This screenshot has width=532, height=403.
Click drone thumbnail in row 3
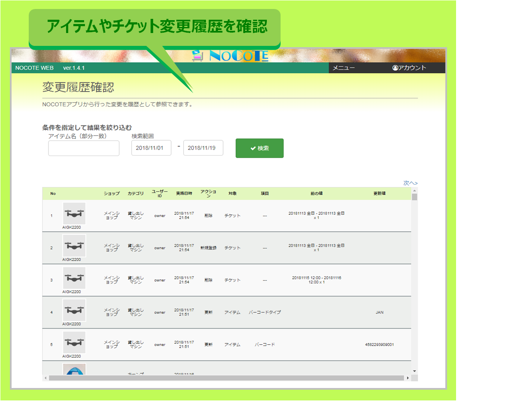point(74,278)
